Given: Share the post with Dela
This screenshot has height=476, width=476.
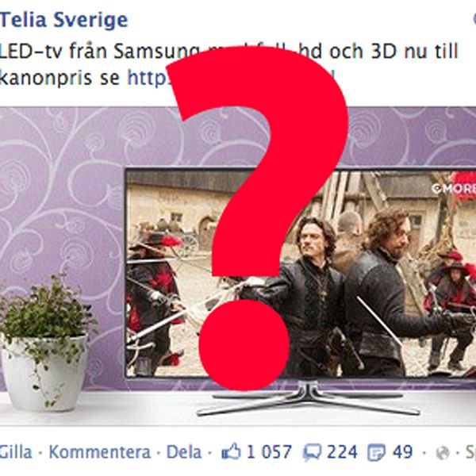Looking at the screenshot, I should pos(184,452).
